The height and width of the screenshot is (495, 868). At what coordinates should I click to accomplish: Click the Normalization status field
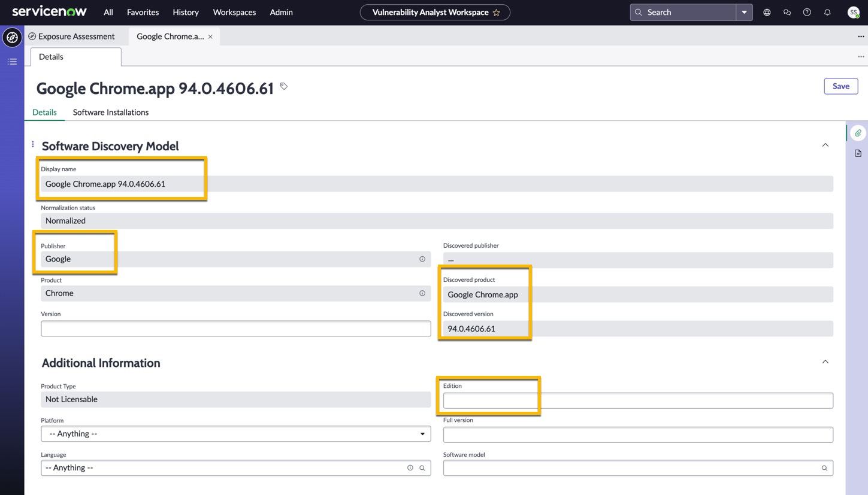tap(437, 221)
